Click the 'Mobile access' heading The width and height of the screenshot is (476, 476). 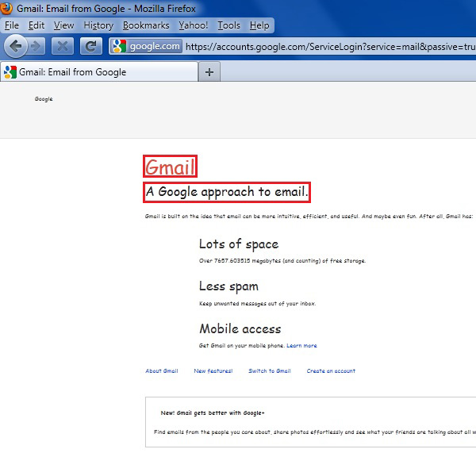(240, 328)
